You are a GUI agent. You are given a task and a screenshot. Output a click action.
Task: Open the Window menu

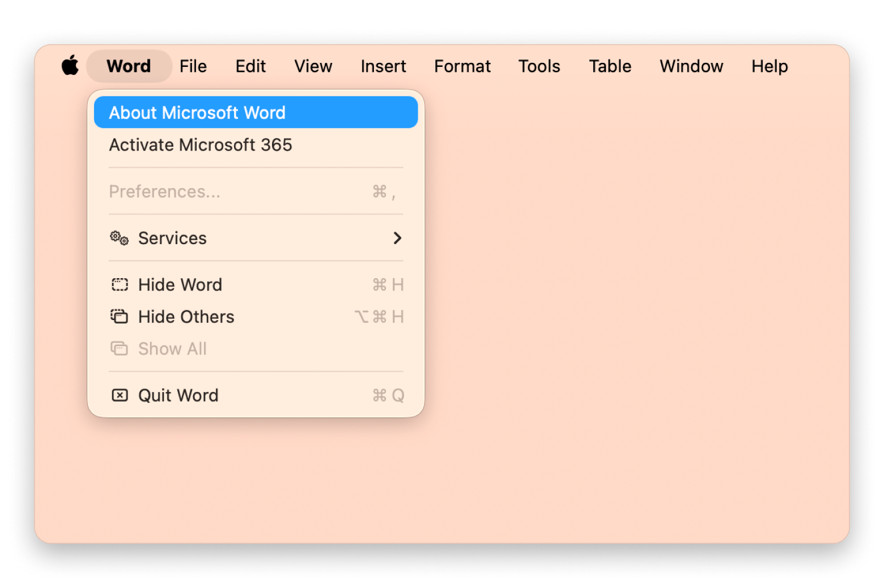click(x=691, y=66)
